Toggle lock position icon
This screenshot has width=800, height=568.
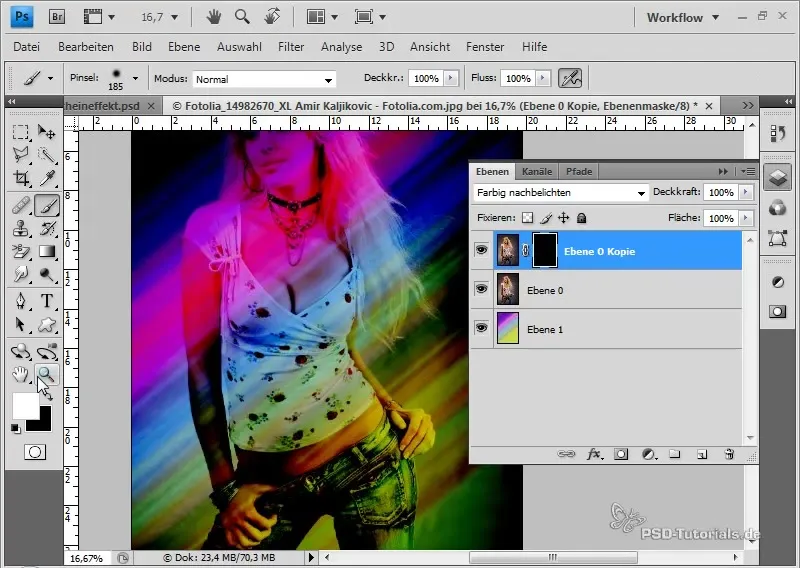(563, 218)
